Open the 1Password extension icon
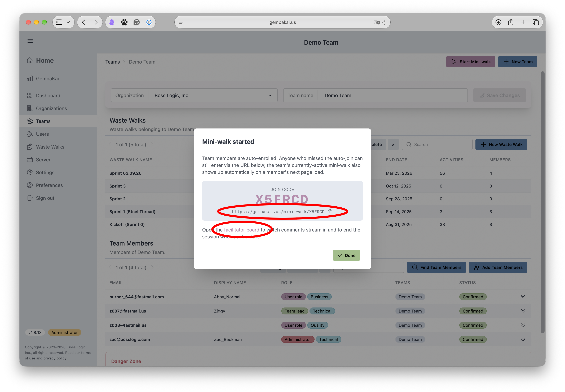Viewport: 565px width, 392px height. 149,22
